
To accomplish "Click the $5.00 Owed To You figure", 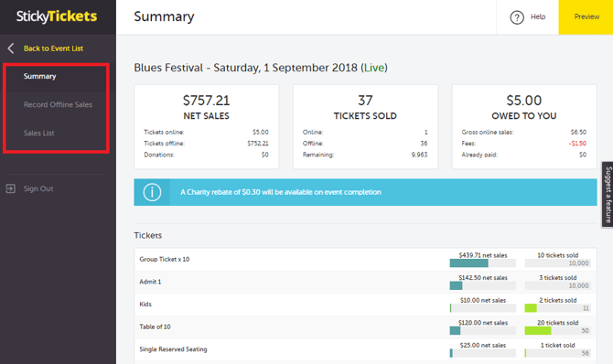I will pos(524,101).
